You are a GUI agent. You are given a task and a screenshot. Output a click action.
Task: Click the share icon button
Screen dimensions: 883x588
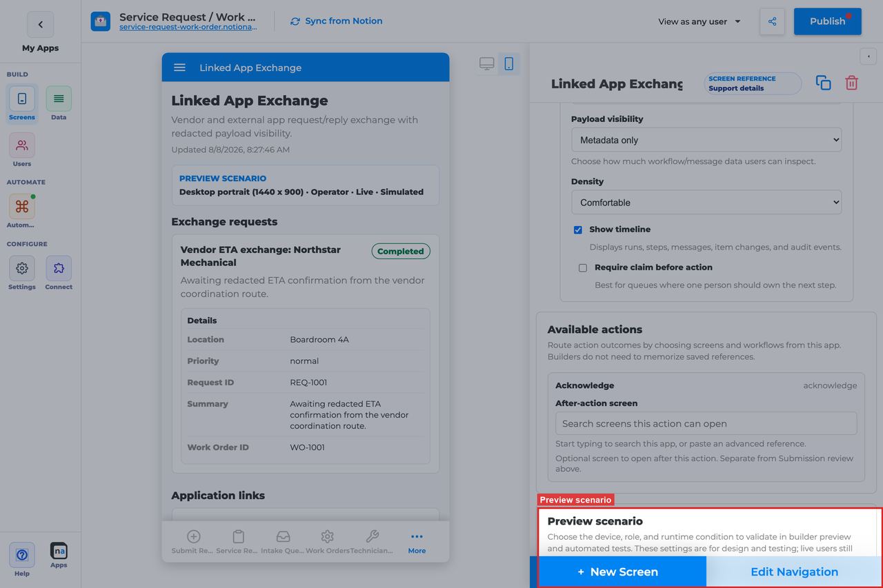(772, 21)
